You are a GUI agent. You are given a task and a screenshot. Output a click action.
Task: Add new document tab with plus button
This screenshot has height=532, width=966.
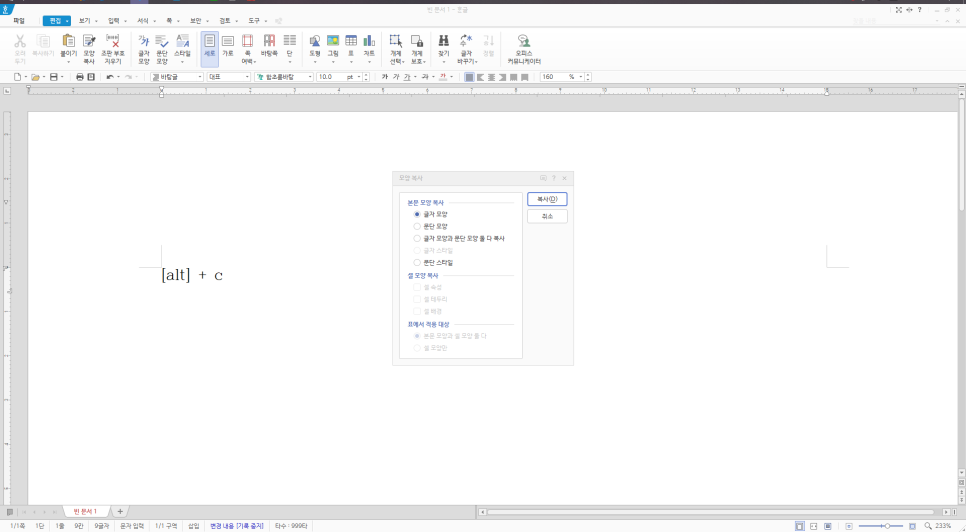120,512
